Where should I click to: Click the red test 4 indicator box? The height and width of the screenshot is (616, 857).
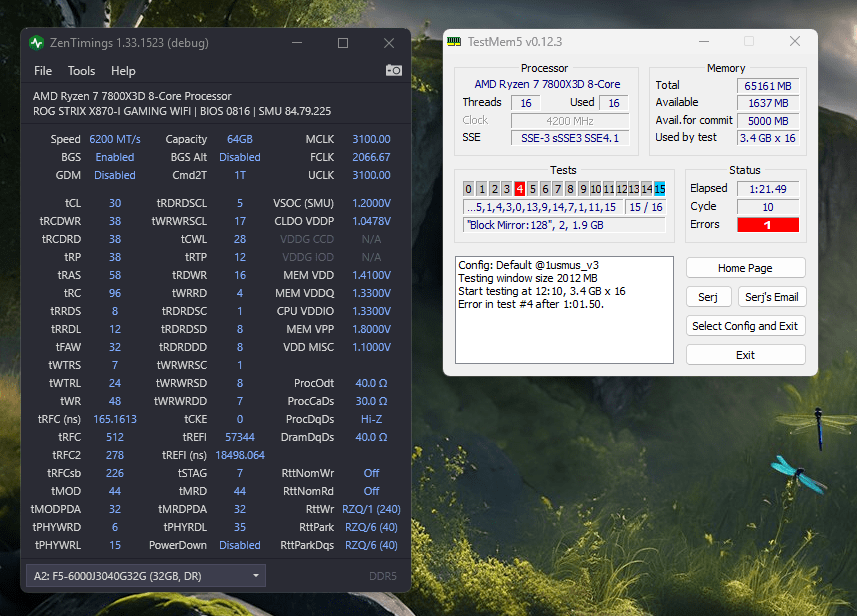520,189
